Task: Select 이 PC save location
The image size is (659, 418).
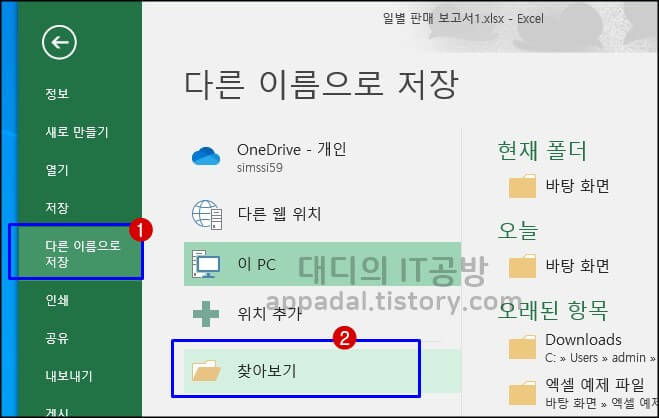Action: [322, 264]
